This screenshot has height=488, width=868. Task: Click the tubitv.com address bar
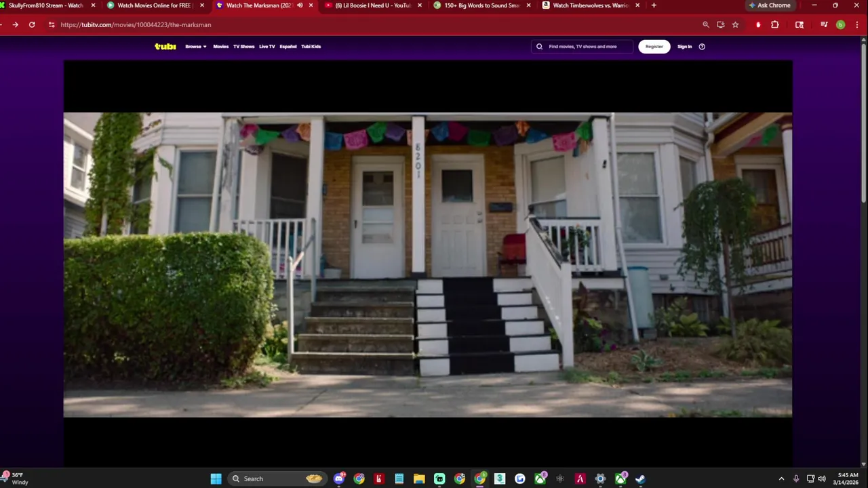pyautogui.click(x=380, y=24)
